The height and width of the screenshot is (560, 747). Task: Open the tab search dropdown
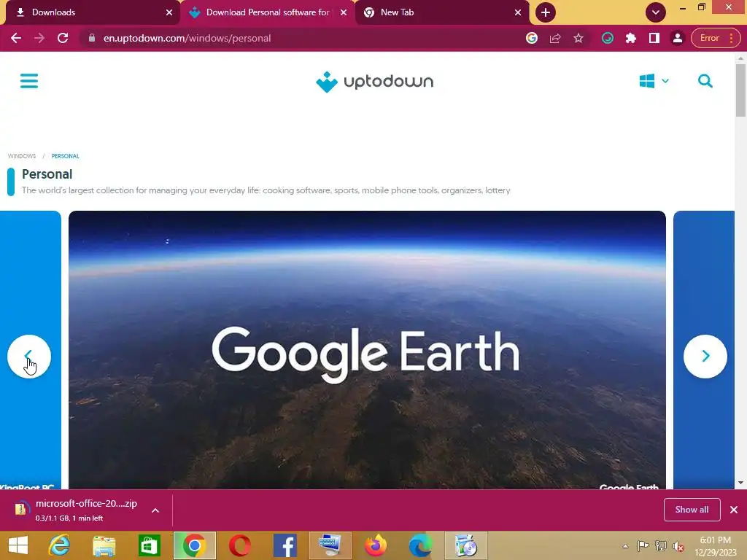coord(656,12)
